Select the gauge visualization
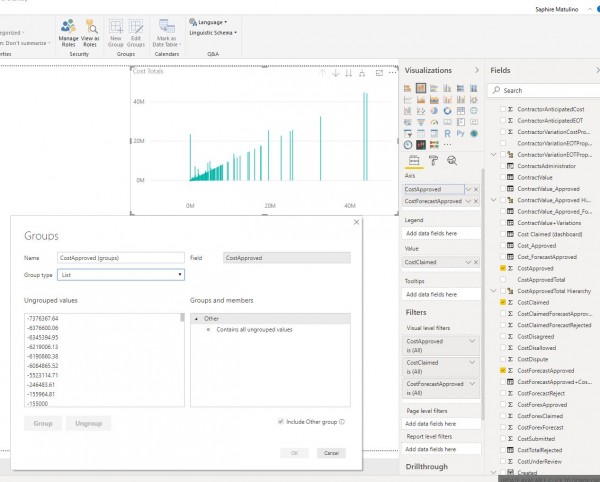 coord(434,122)
